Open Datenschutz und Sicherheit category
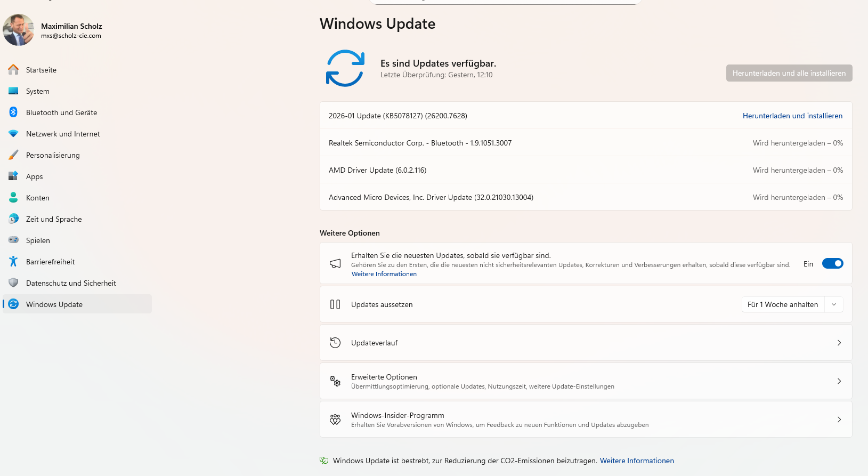This screenshot has height=476, width=868. pos(77,283)
